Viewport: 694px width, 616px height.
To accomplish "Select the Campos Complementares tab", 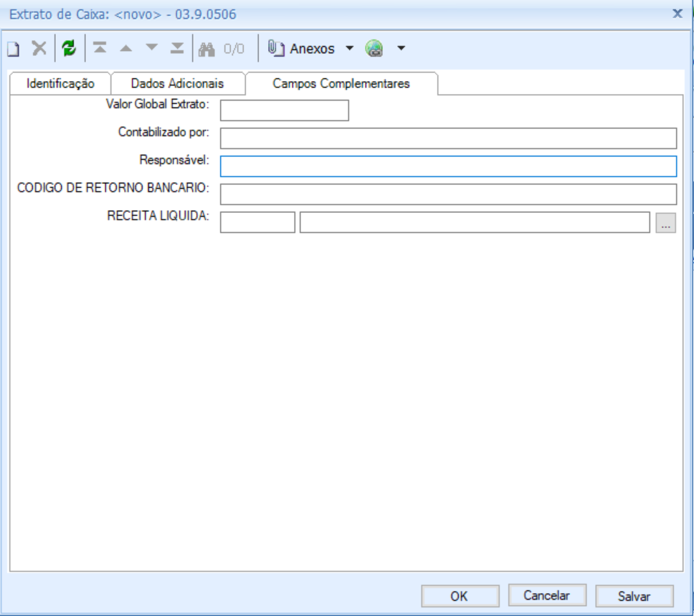I will click(x=341, y=84).
